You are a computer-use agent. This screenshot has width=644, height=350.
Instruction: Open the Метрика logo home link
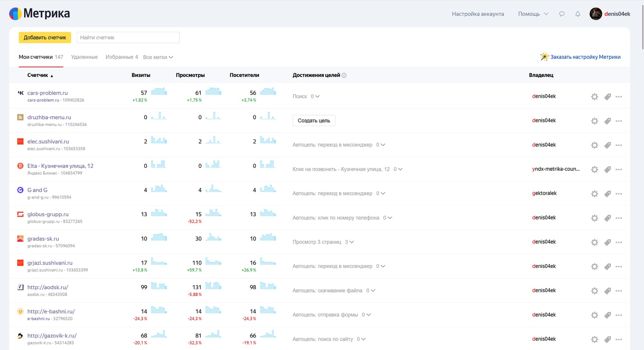click(39, 13)
